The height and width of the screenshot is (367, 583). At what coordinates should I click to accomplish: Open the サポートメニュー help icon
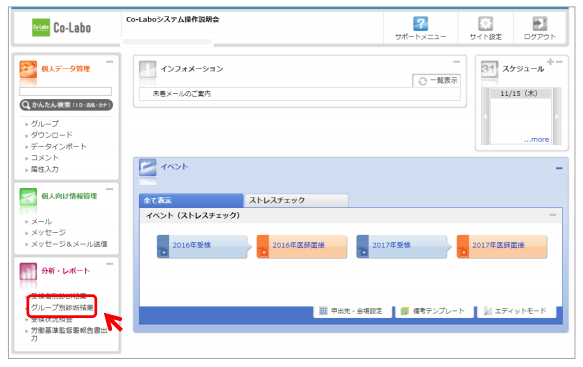pos(421,24)
